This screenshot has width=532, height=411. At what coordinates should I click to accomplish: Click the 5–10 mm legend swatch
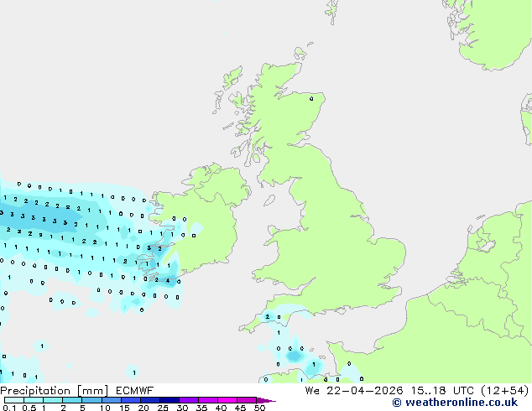point(91,400)
